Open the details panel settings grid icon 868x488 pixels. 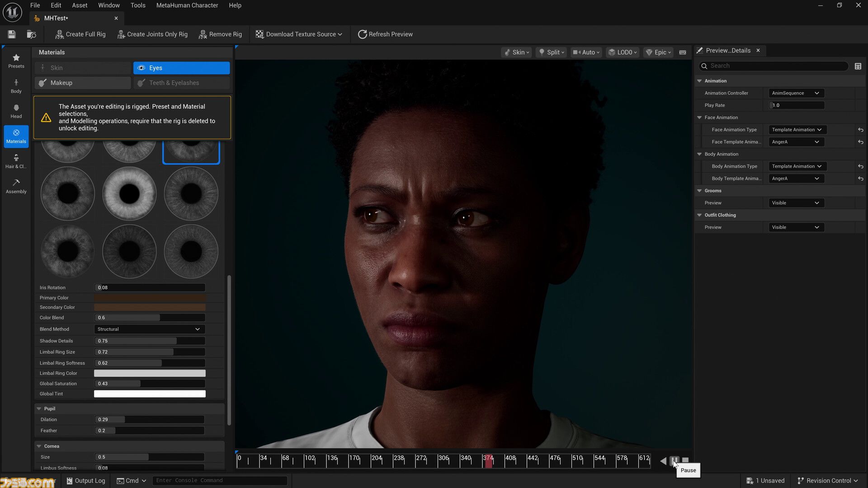point(858,66)
